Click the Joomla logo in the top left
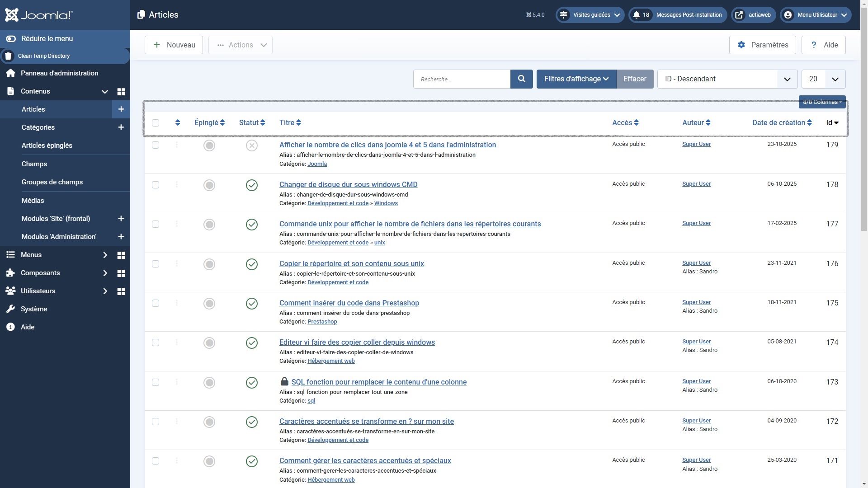868x488 pixels. [38, 14]
